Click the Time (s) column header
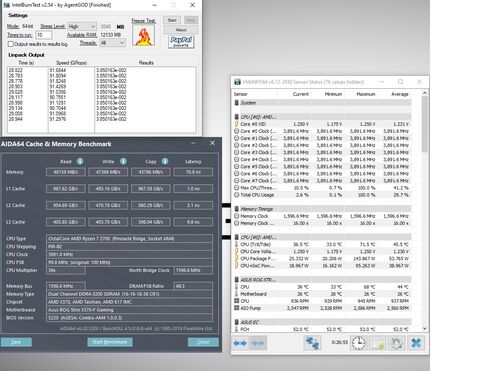The image size is (480, 371). point(26,63)
